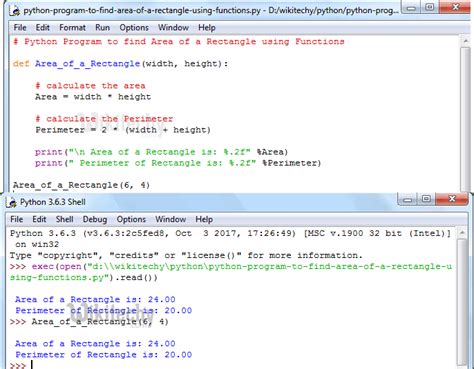Click the 'Type "copyright", "credits"' line in Shell

pos(186,256)
